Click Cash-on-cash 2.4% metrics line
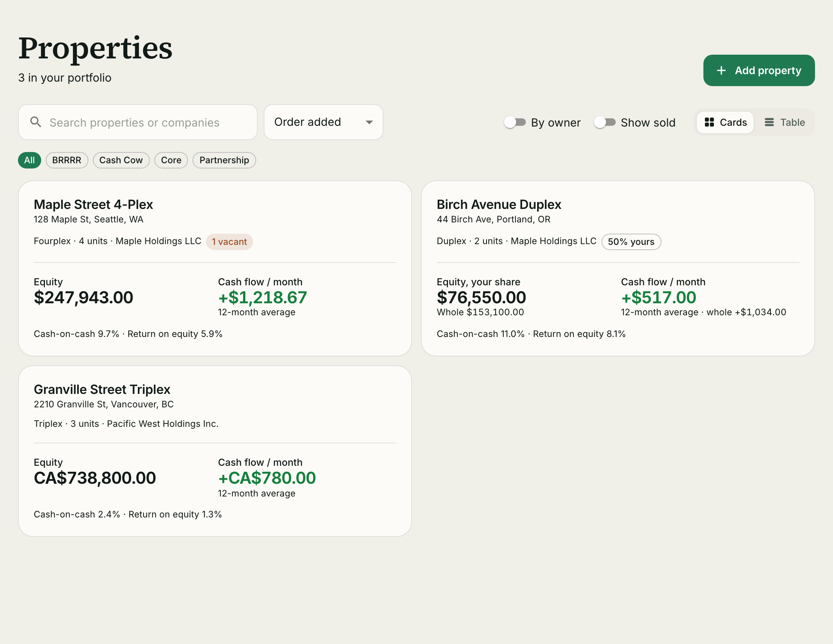Screen dimensions: 833x644 coord(128,514)
